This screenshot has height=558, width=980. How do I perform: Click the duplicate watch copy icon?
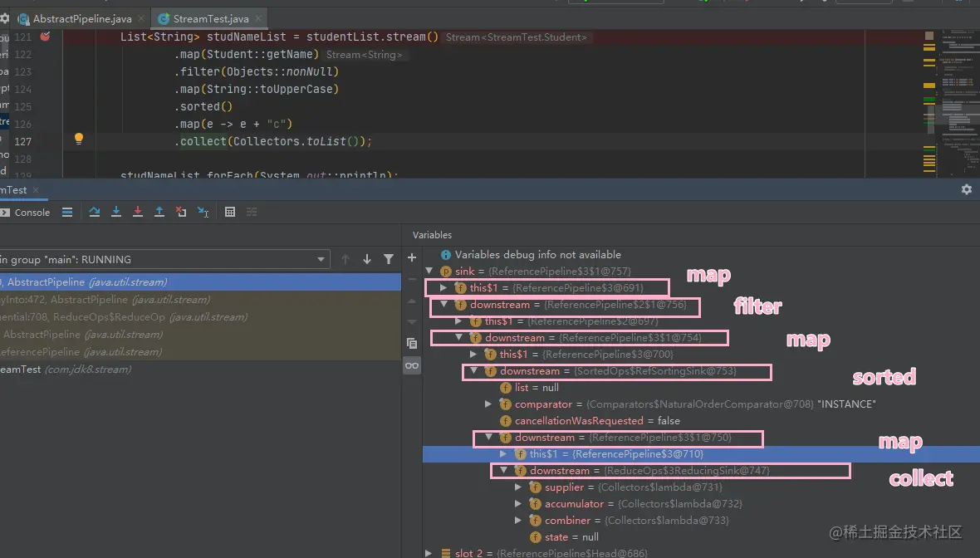point(412,343)
